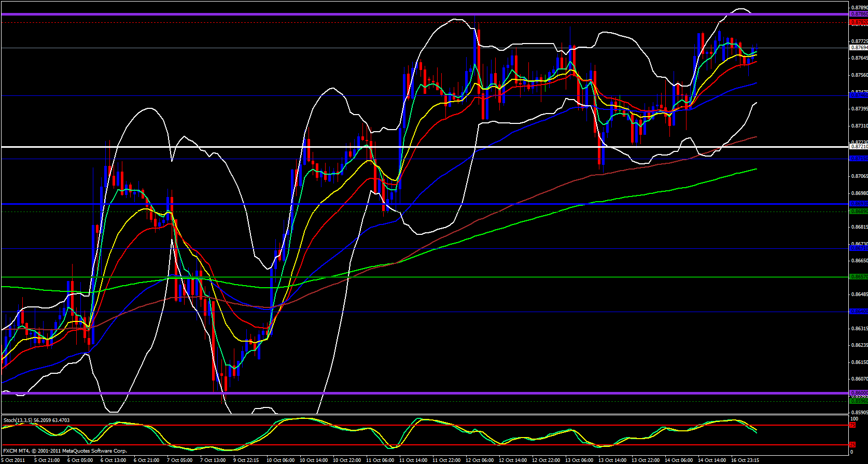Screen dimensions: 868x464
Task: Select the blue 0.87460 horizontal line label
Action: pyautogui.click(x=859, y=95)
